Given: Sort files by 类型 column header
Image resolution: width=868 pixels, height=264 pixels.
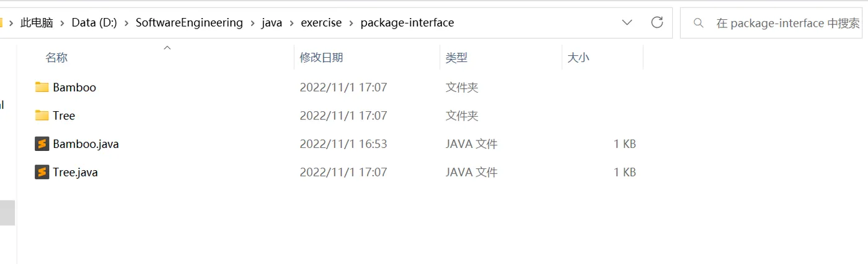Looking at the screenshot, I should point(456,58).
